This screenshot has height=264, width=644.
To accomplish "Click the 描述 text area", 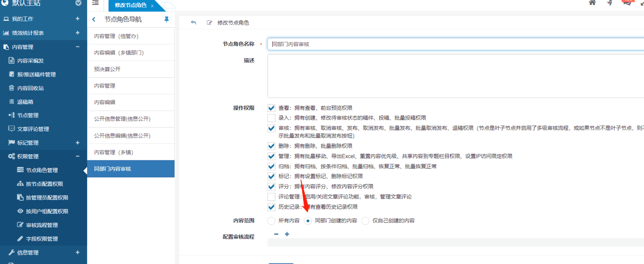I will (455, 76).
